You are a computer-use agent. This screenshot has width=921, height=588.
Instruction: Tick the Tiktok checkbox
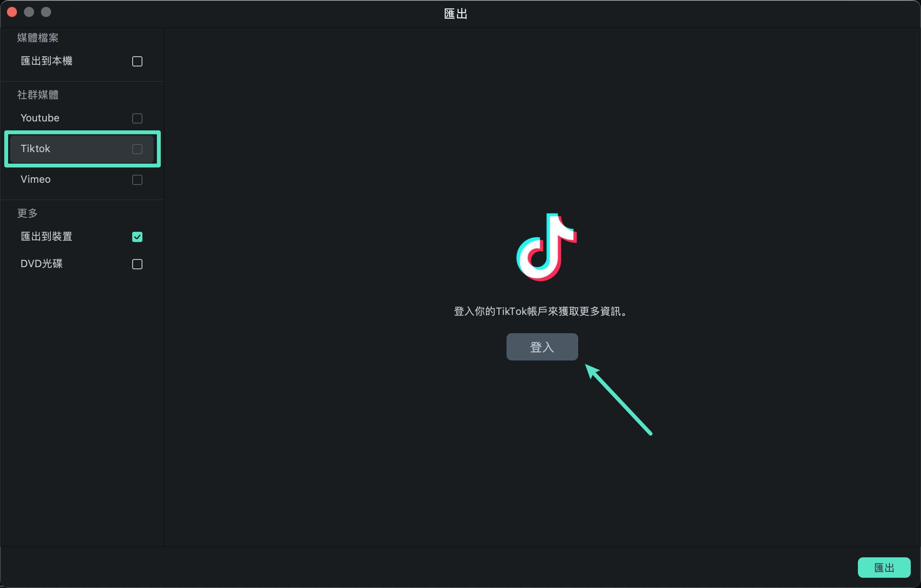137,149
